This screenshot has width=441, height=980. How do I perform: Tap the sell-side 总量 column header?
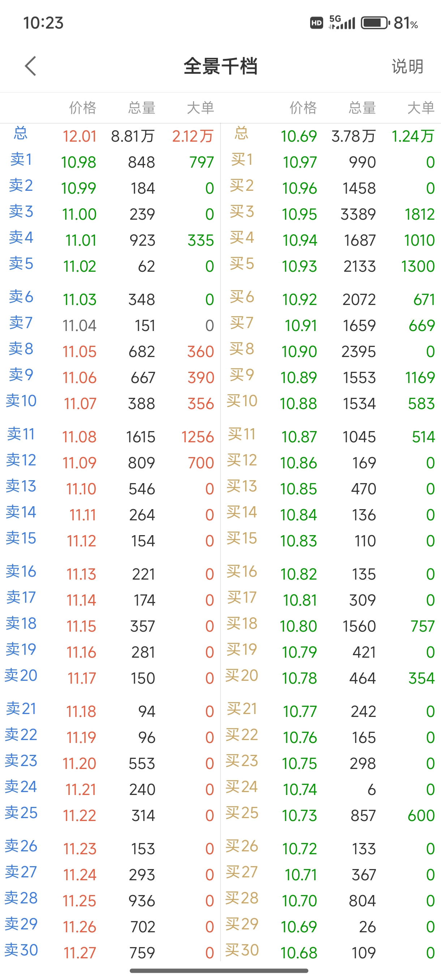[x=142, y=108]
